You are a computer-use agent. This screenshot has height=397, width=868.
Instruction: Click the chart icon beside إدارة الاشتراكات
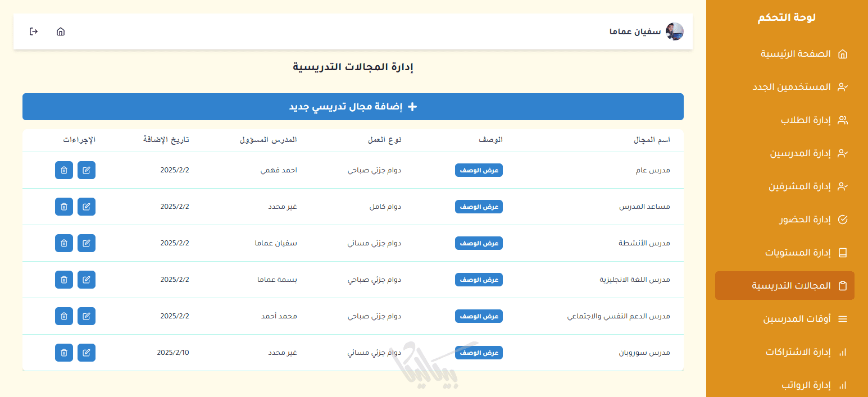pyautogui.click(x=842, y=352)
